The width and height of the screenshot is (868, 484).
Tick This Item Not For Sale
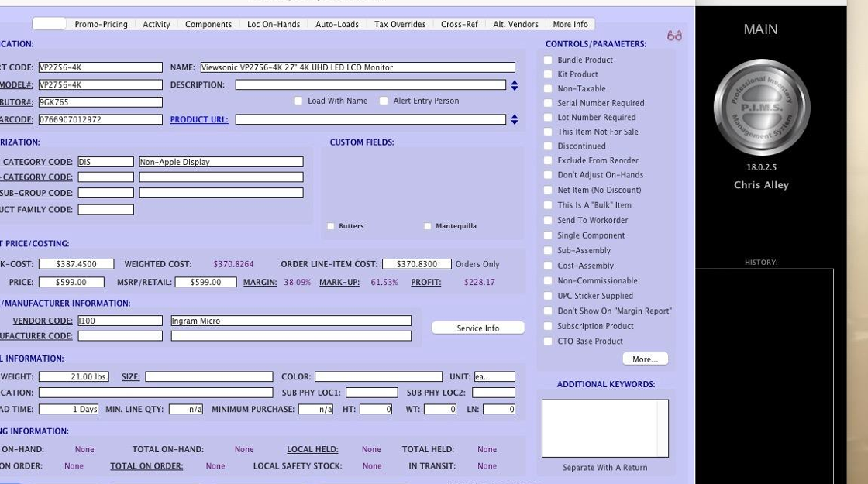[x=548, y=132]
